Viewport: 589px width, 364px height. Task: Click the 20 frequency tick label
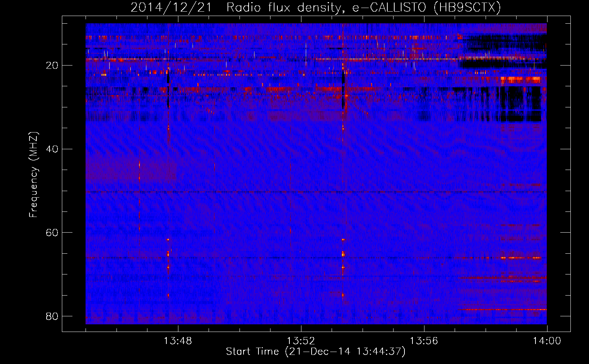pos(52,66)
